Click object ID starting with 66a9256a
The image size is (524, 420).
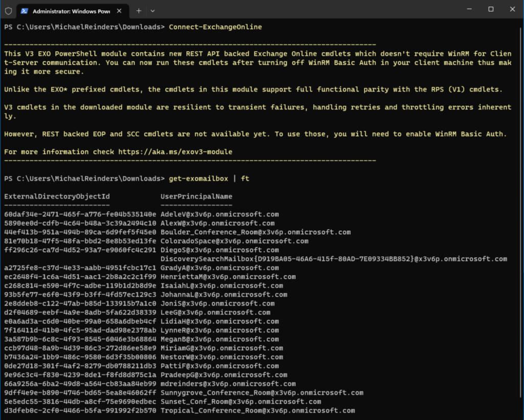[x=80, y=384]
